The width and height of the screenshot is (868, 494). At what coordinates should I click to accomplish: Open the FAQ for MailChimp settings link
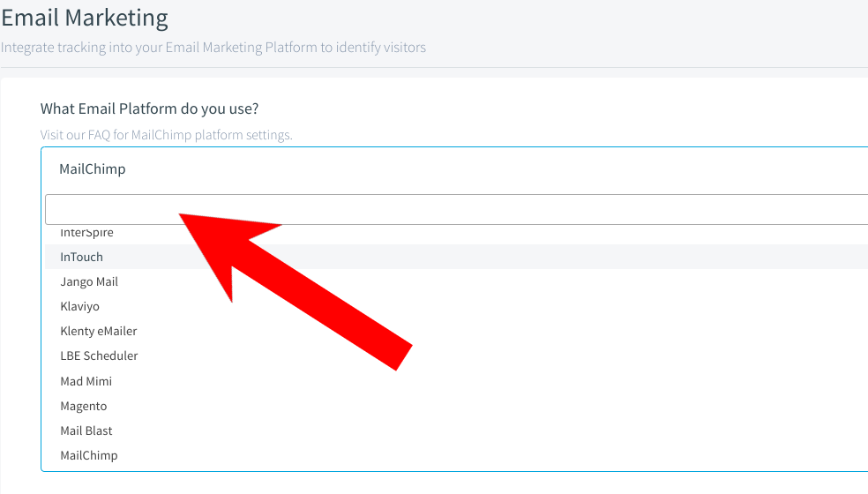[166, 135]
